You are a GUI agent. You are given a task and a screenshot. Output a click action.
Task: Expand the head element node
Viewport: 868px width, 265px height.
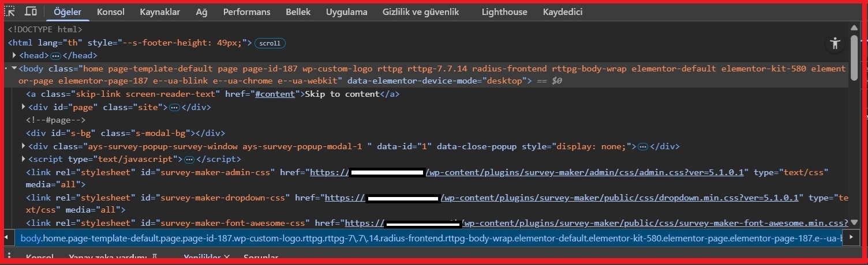14,55
